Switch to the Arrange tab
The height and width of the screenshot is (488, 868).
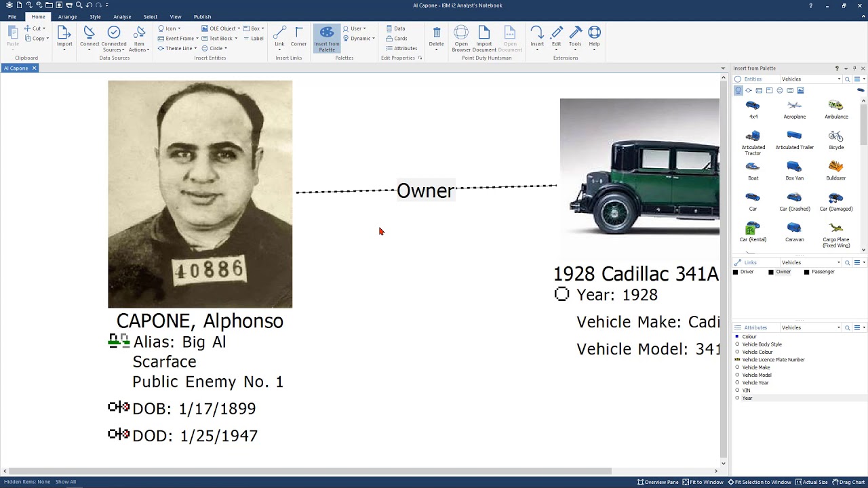click(x=67, y=16)
